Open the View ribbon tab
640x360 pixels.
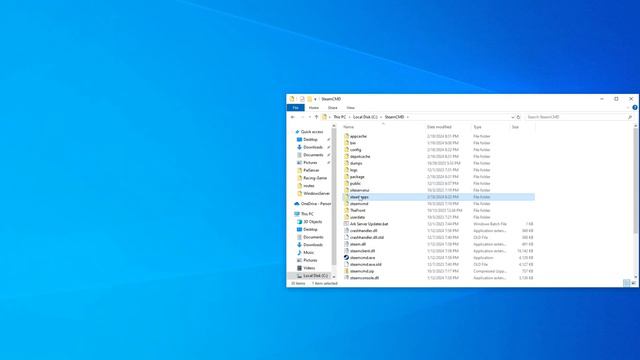(x=351, y=108)
